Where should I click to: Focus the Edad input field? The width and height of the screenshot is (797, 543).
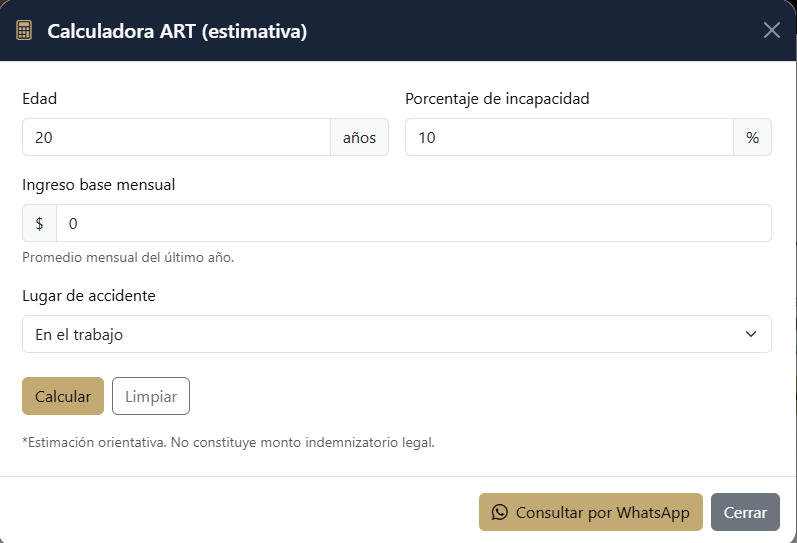(x=176, y=137)
